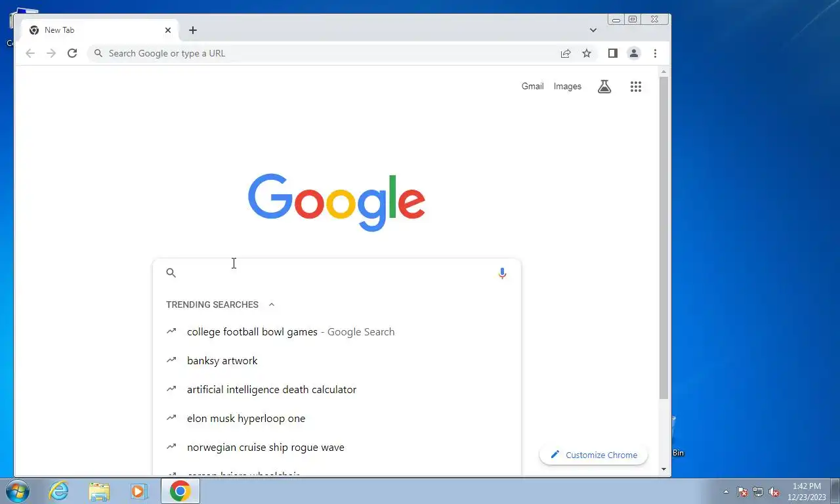Screen dimensions: 840x504
Task: Open the tab search dropdown arrow
Action: (x=593, y=30)
